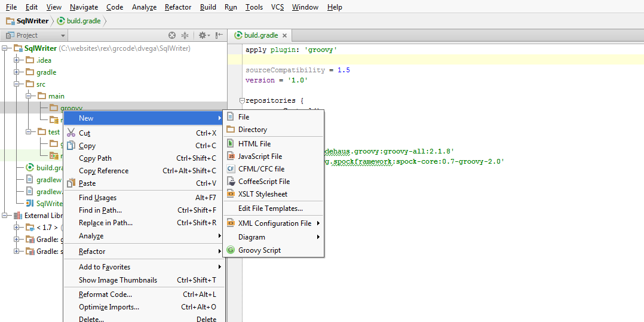Click the build.gradle icon in breadcrumb
Viewport: 644px width, 322px height.
(x=61, y=21)
